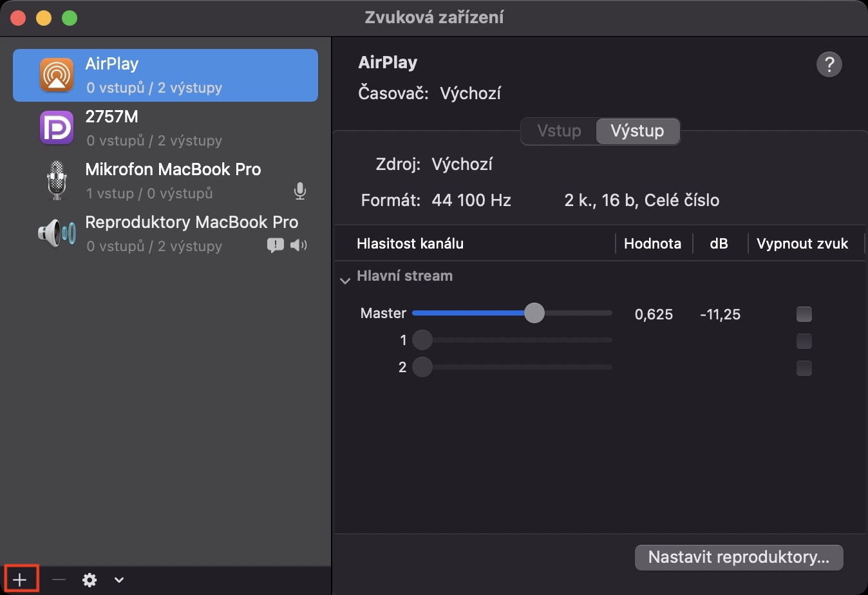The image size is (868, 595).
Task: Click the Nastavit reproduktory button
Action: pyautogui.click(x=738, y=557)
